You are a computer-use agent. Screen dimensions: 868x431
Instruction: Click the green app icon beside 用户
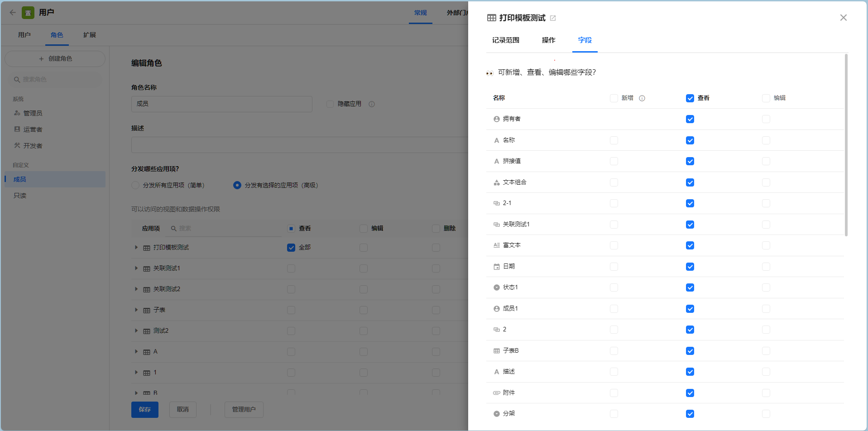[x=28, y=13]
